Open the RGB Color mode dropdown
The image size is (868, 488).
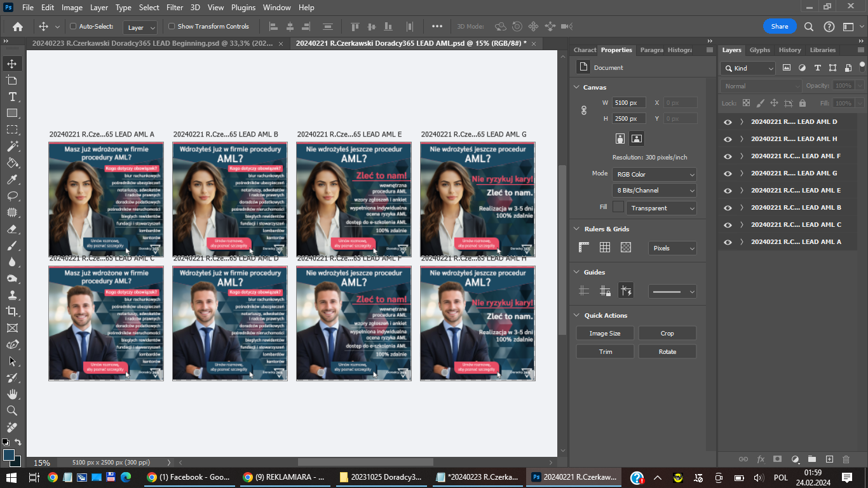[654, 174]
